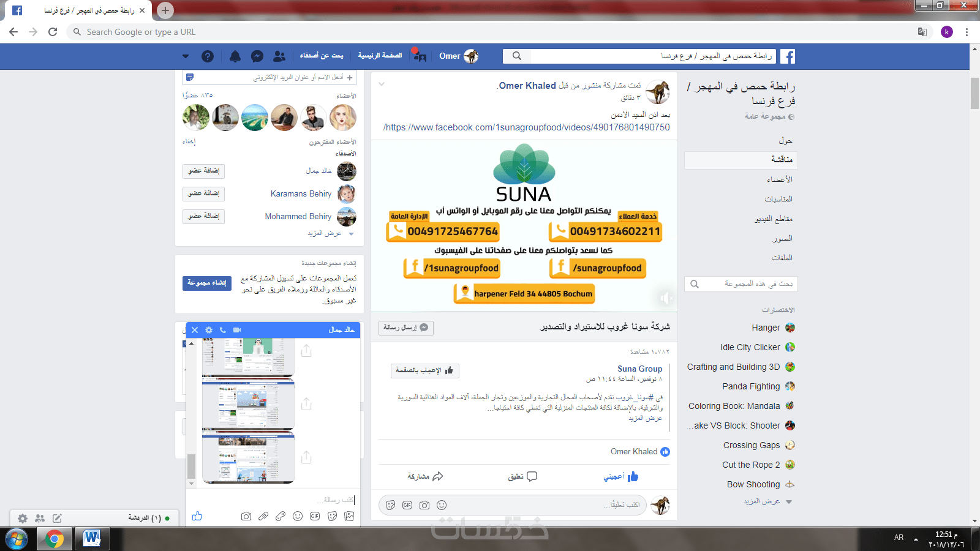
Task: Open camera icon in chat toolbar
Action: click(246, 516)
